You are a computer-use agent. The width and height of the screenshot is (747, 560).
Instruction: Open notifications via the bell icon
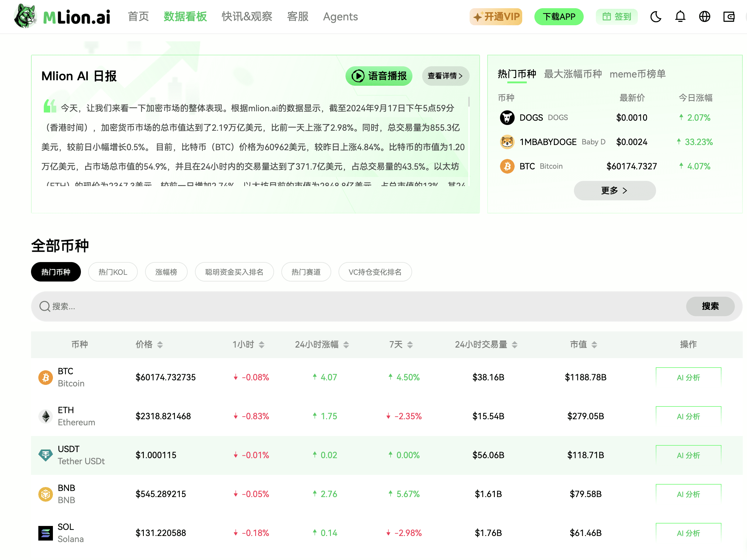point(680,16)
